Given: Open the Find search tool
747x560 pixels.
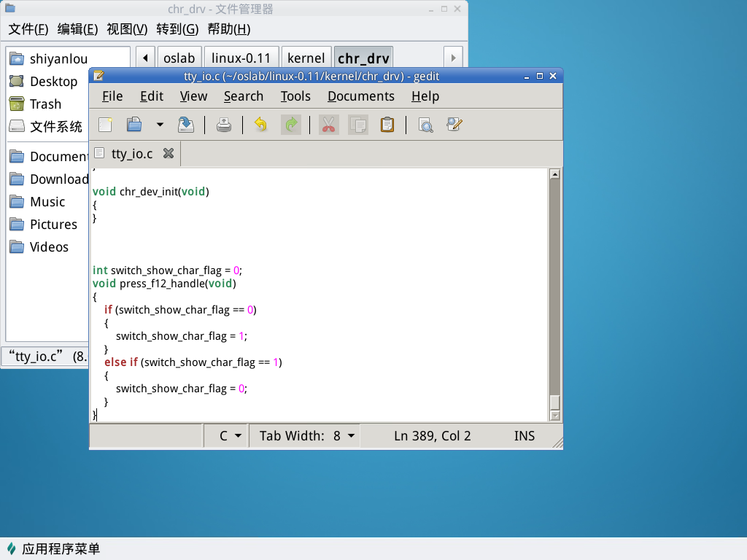Looking at the screenshot, I should pos(425,125).
